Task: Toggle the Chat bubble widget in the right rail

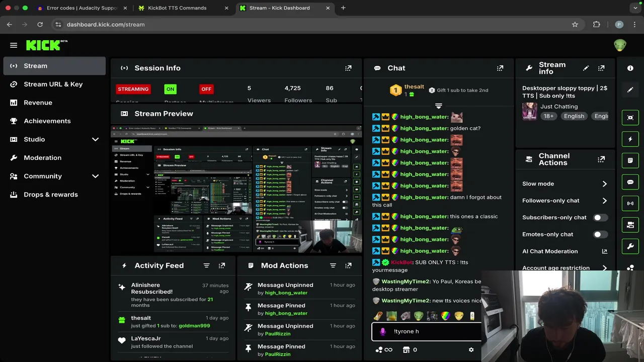Action: click(x=630, y=182)
